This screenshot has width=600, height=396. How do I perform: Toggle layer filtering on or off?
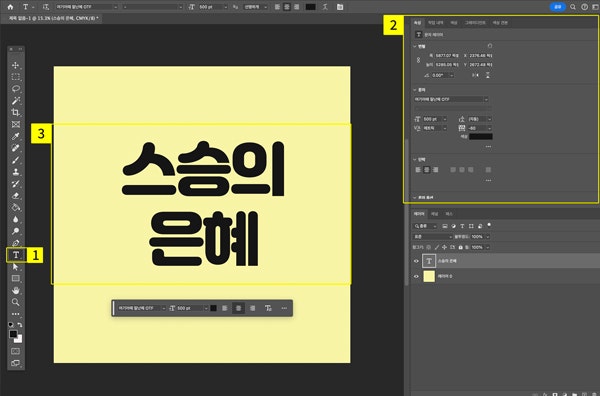point(489,225)
